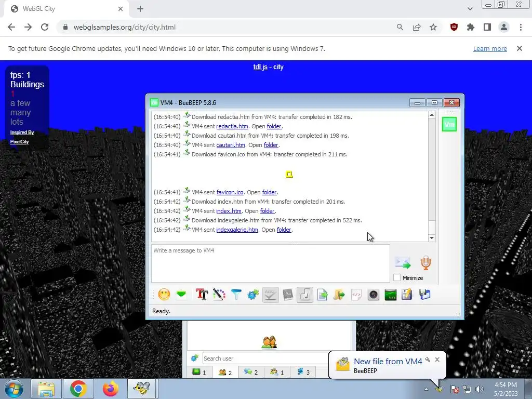
Task: Open the emoticons picker in chat toolbar
Action: 164,294
